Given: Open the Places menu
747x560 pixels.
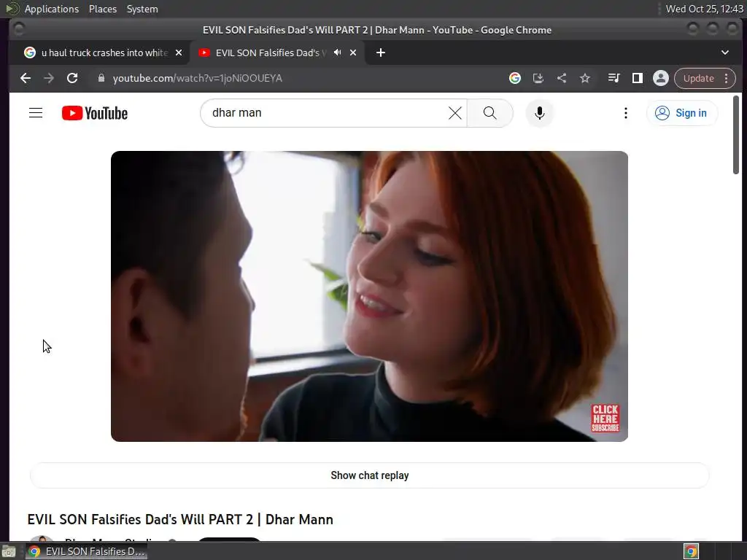Looking at the screenshot, I should [x=102, y=9].
